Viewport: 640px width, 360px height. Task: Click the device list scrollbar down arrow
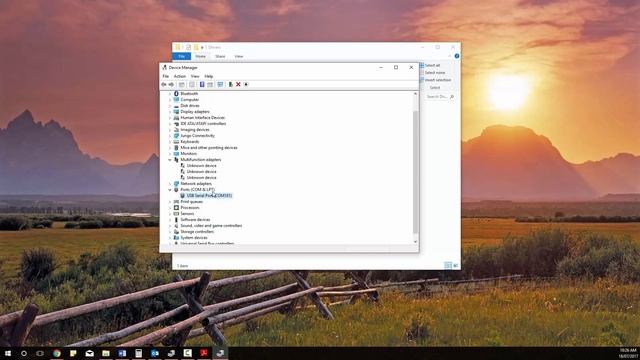point(416,242)
